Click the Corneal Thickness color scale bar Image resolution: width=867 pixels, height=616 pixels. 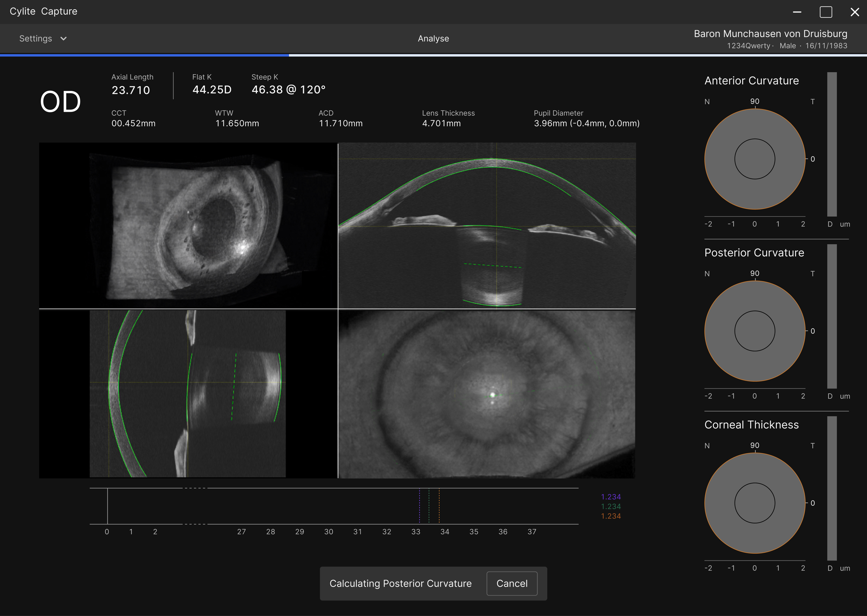click(x=832, y=488)
